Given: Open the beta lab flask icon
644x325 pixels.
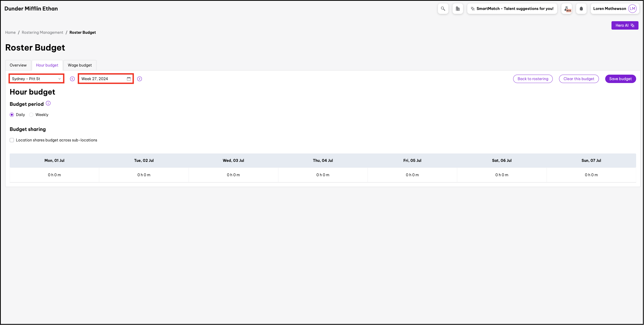Looking at the screenshot, I should [x=567, y=9].
